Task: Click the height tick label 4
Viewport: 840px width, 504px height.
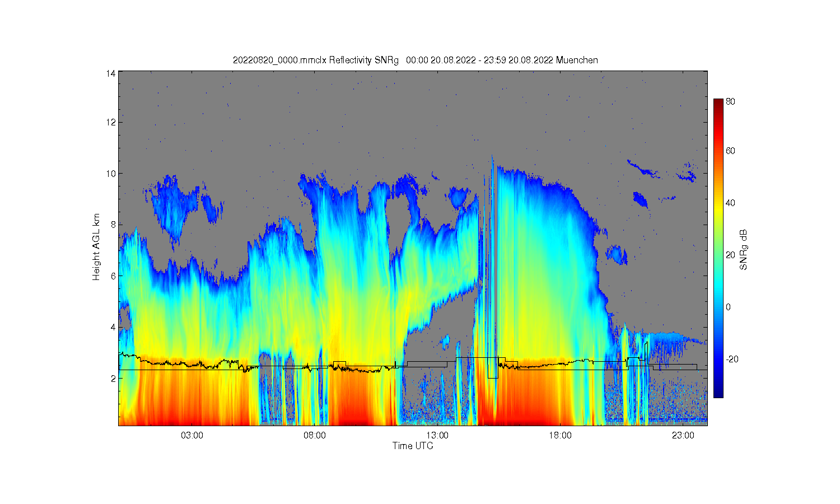Action: click(x=113, y=327)
